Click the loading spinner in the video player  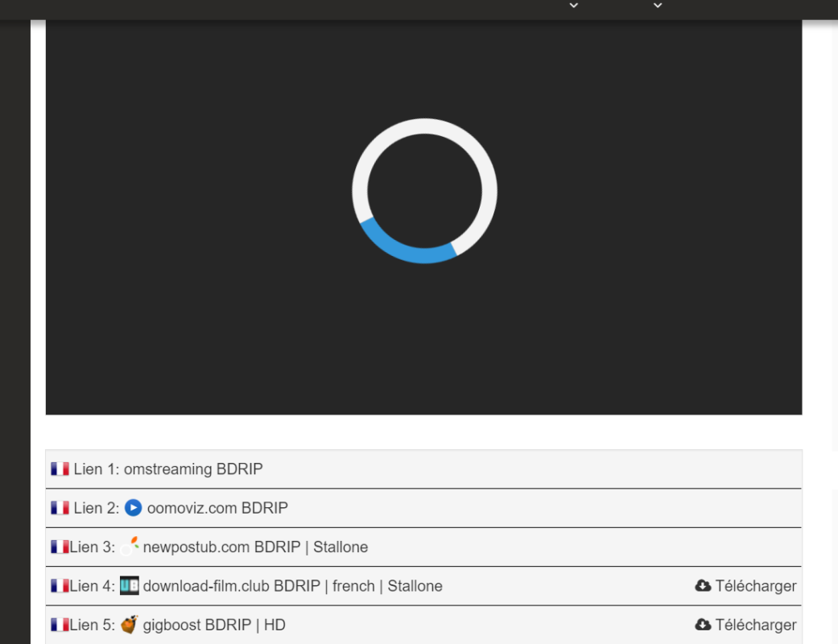[424, 191]
